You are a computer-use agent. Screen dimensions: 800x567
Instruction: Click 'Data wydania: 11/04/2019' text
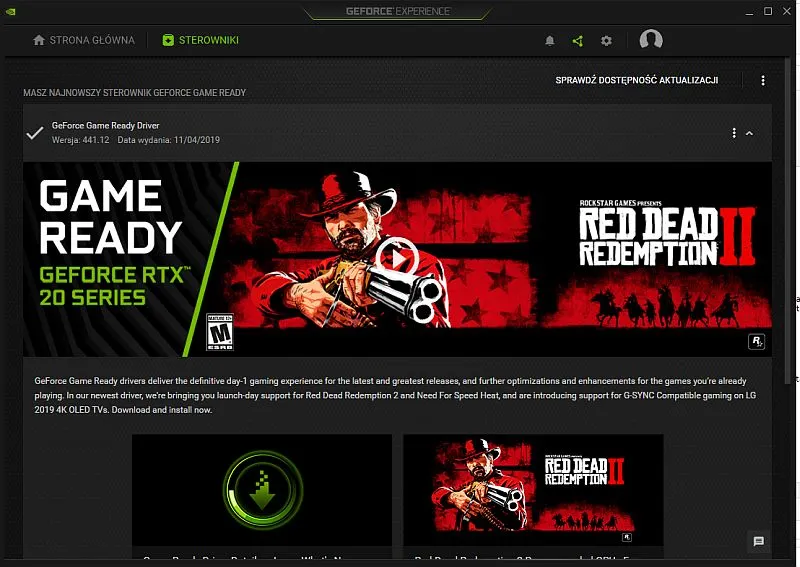click(x=169, y=140)
